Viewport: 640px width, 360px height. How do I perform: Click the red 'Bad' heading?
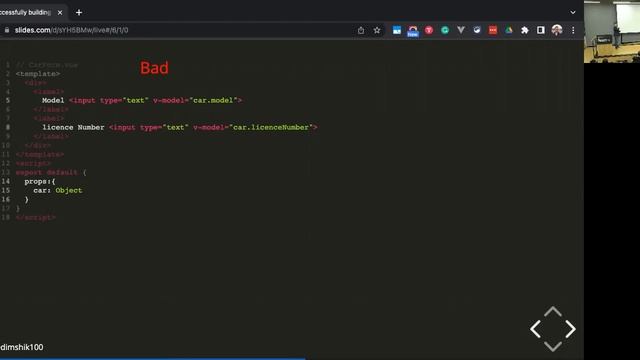tap(154, 68)
